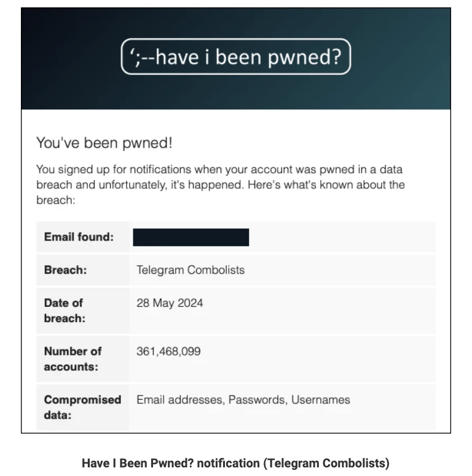The width and height of the screenshot is (472, 476).
Task: Click the 'Breach:' row label
Action: [65, 270]
